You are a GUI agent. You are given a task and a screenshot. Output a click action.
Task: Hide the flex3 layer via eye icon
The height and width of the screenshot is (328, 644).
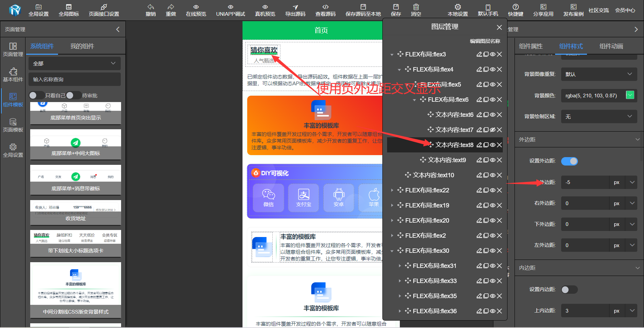pos(493,54)
